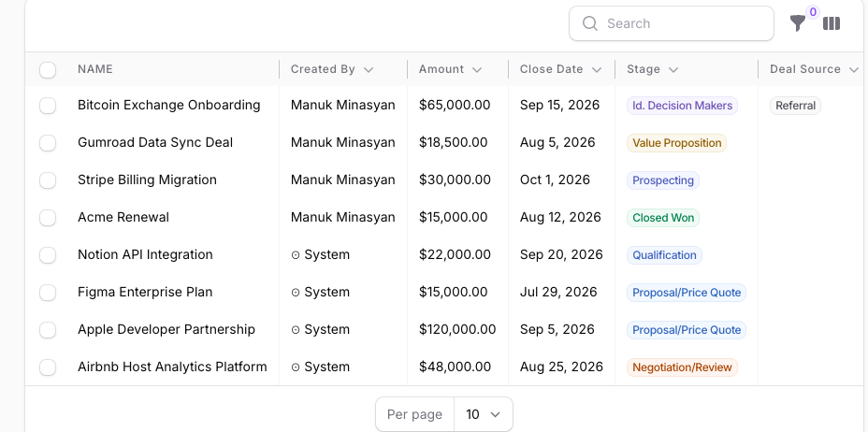Viewport: 868px width, 432px height.
Task: Select the Stripe Billing Migration checkbox
Action: 48,180
